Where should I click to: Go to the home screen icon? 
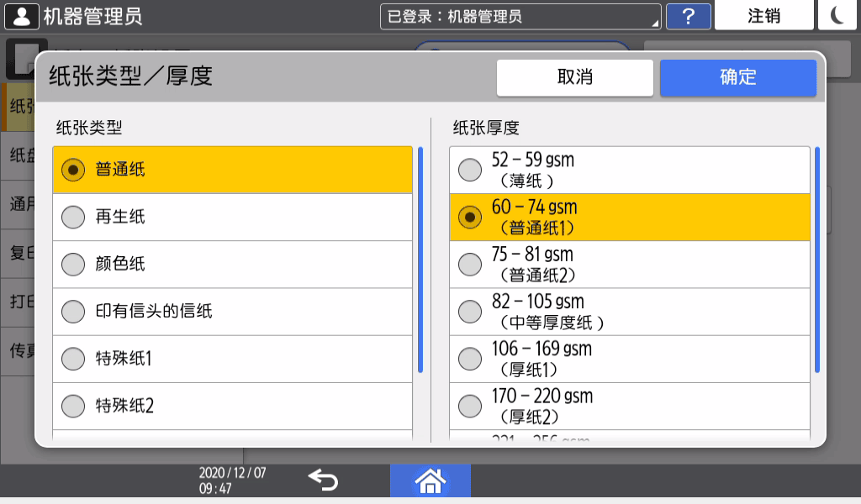(430, 480)
